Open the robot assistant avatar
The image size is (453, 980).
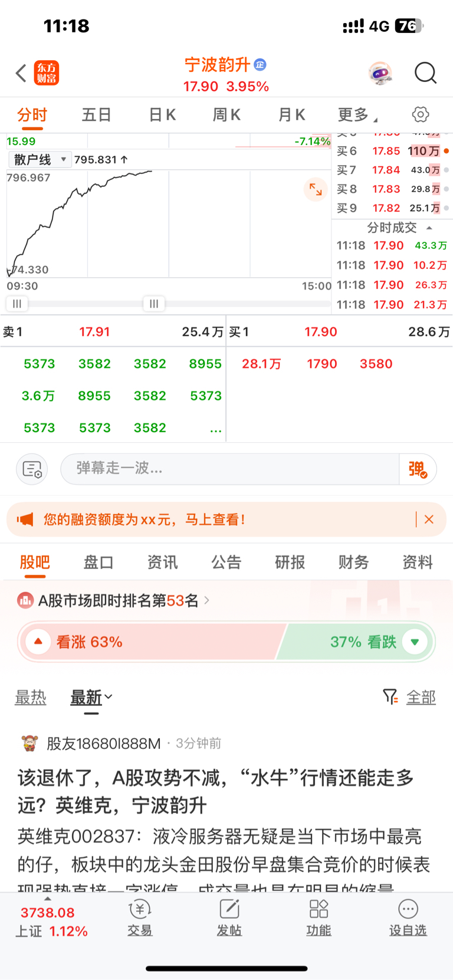[x=380, y=73]
